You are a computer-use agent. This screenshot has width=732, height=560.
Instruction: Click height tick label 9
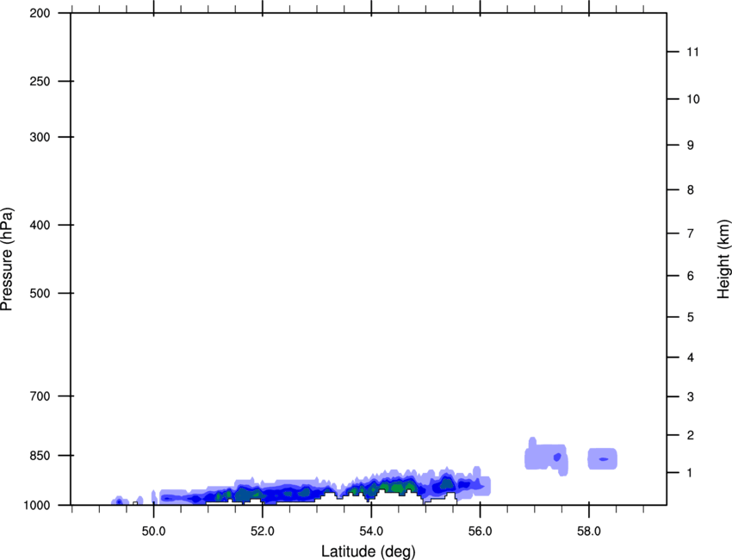coord(691,146)
